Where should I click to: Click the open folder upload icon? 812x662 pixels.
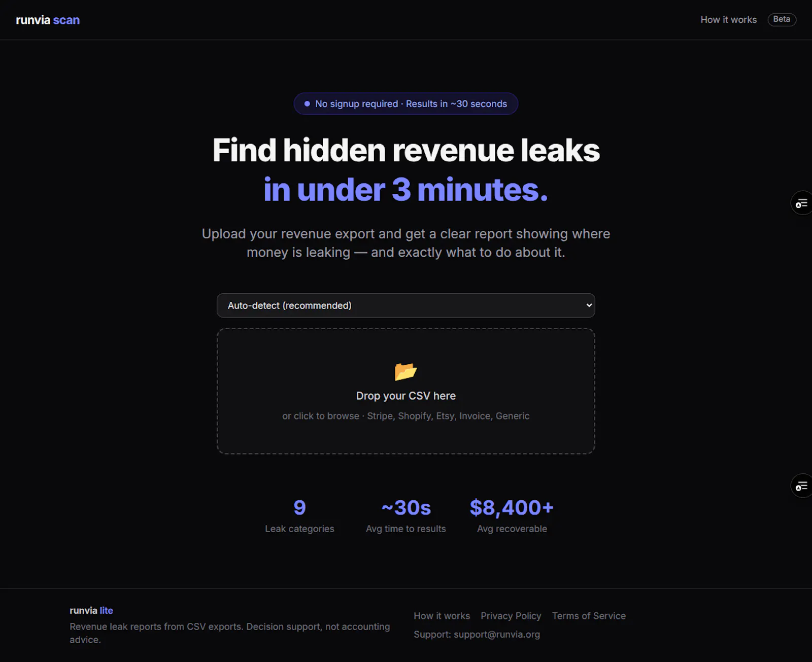tap(405, 371)
